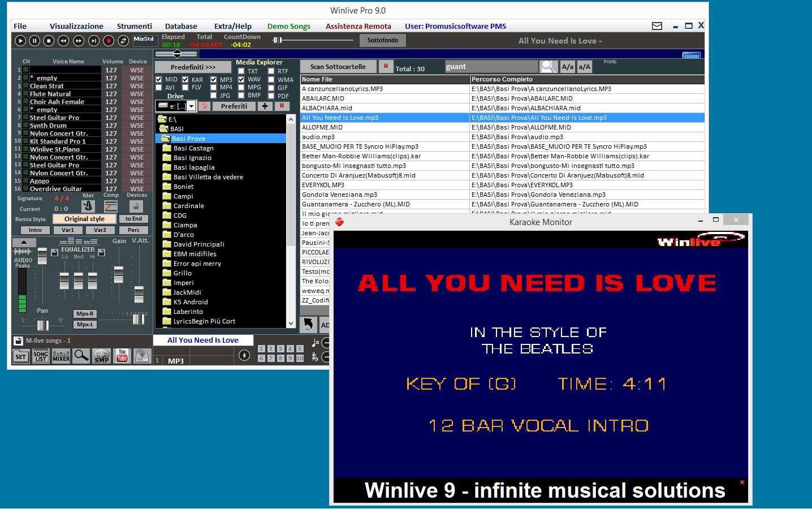The image size is (812, 509).
Task: Enable the MP4 file type checkbox
Action: (x=213, y=87)
